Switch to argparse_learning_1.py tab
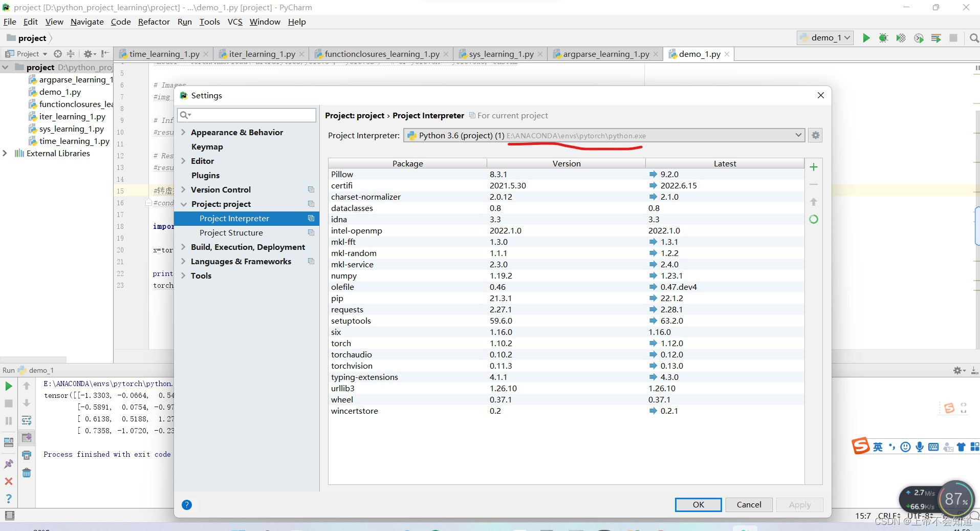Viewport: 980px width, 531px height. click(606, 54)
